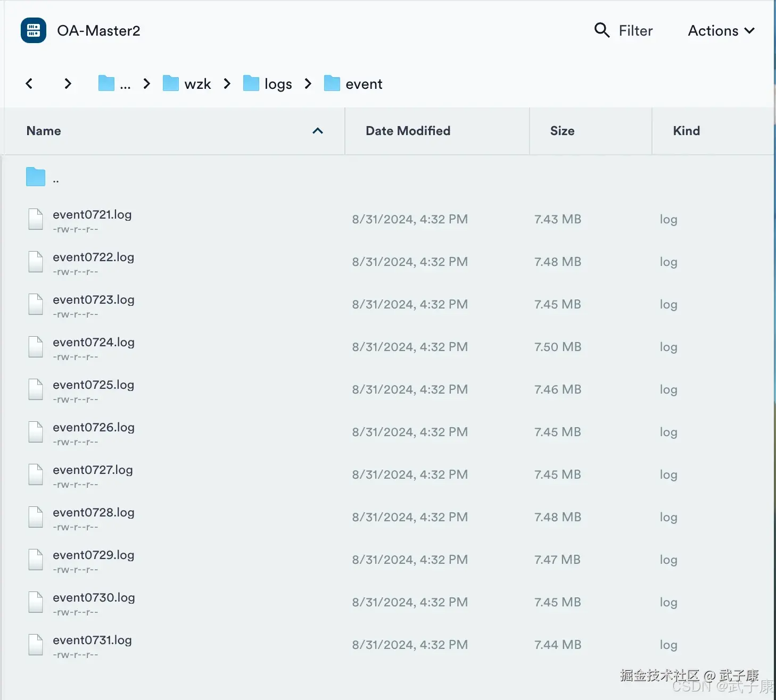Click the logs folder icon in breadcrumb
Image resolution: width=776 pixels, height=700 pixels.
click(251, 84)
